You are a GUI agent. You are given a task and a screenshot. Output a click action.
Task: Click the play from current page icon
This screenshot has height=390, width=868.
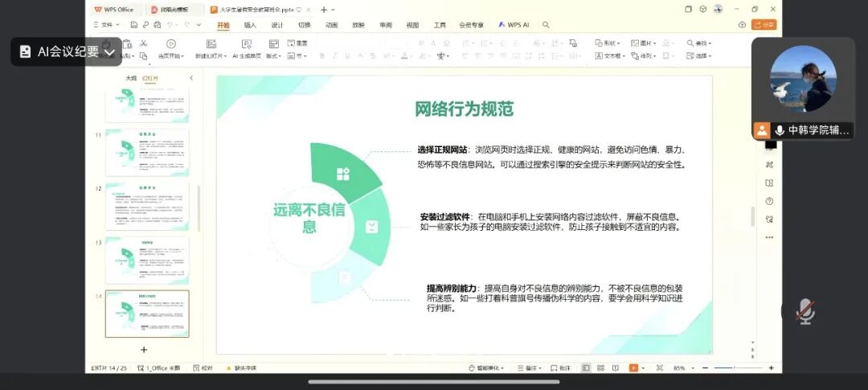coord(171,44)
